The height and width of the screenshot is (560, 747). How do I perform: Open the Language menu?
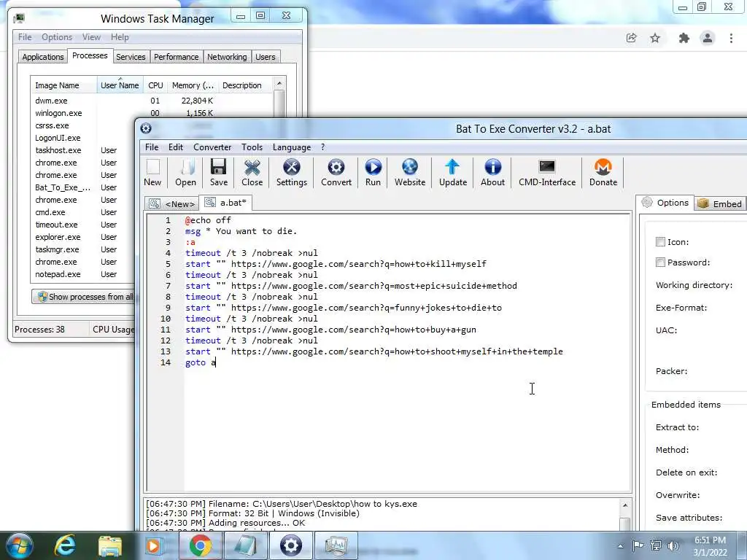[x=292, y=147]
